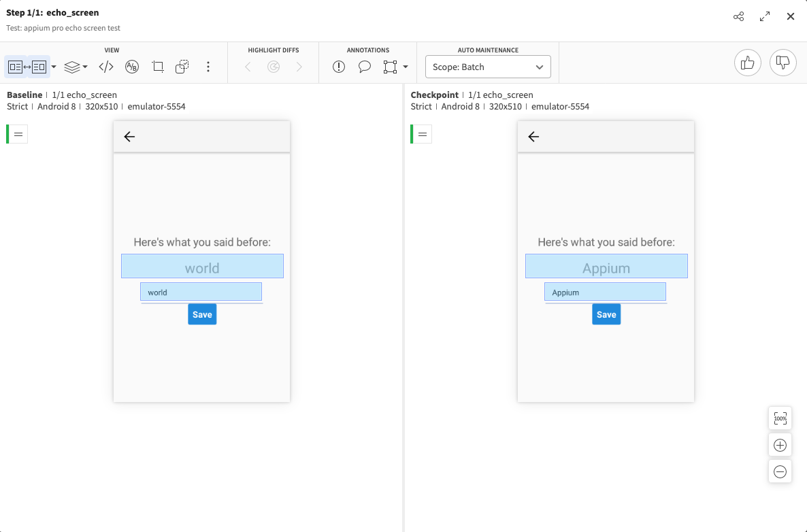807x532 pixels.
Task: Click the 'world' input field in baseline
Action: [201, 292]
